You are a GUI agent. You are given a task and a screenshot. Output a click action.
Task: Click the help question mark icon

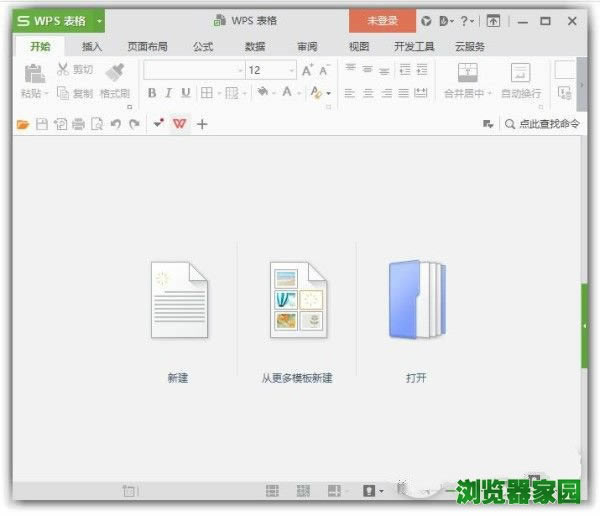click(x=464, y=21)
